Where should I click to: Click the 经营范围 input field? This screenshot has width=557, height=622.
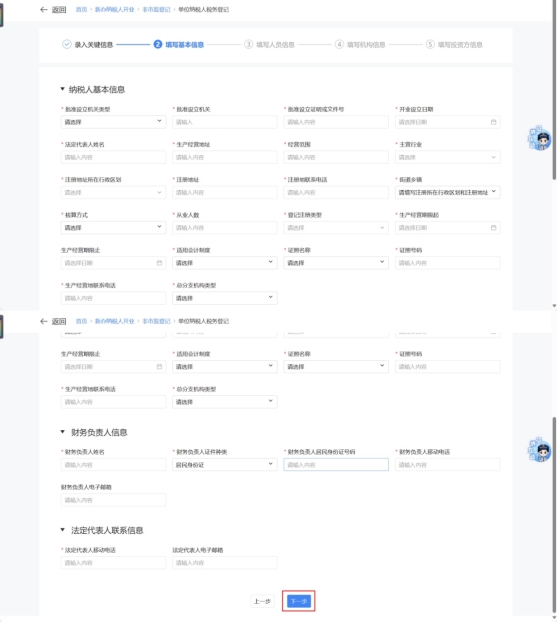tap(336, 157)
